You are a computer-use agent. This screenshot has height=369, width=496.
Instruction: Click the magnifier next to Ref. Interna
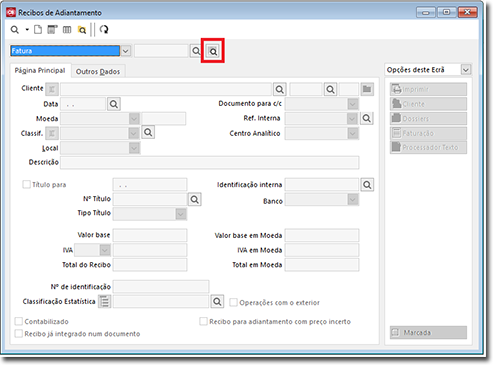pyautogui.click(x=367, y=118)
